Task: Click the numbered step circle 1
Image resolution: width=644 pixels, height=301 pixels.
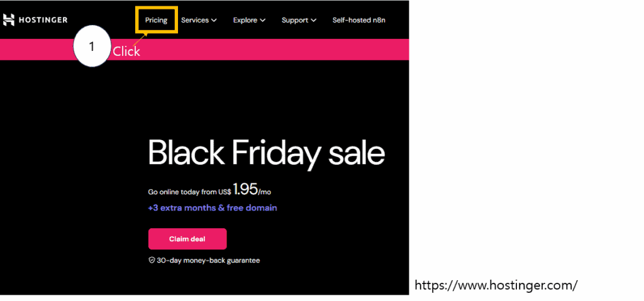Action: coord(92,47)
